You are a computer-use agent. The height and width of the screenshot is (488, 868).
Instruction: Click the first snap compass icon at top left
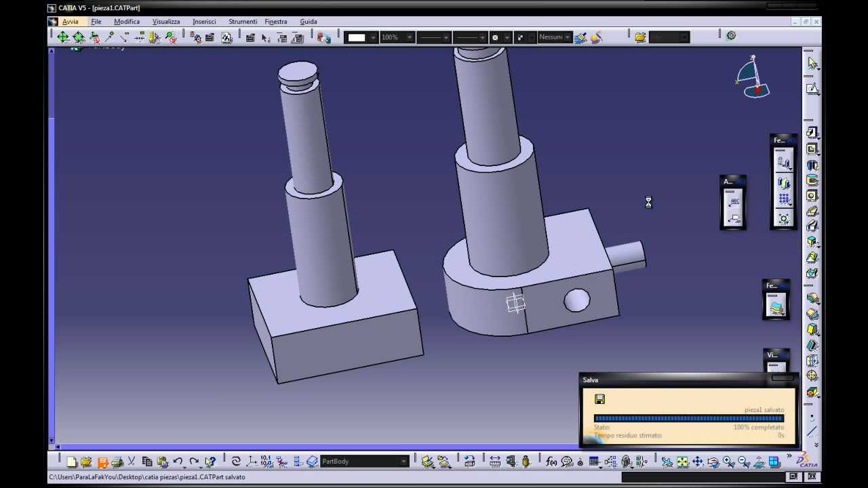pyautogui.click(x=63, y=37)
